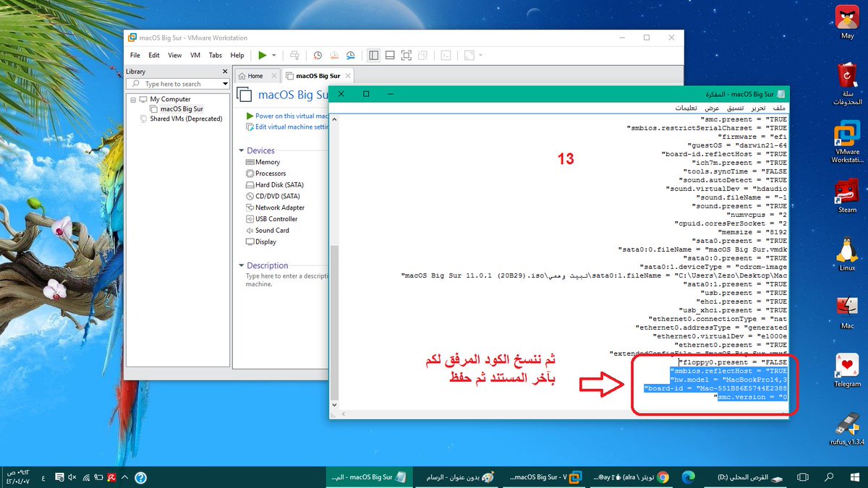The width and height of the screenshot is (868, 488).
Task: Open the Steam desktop icon
Action: [x=847, y=196]
